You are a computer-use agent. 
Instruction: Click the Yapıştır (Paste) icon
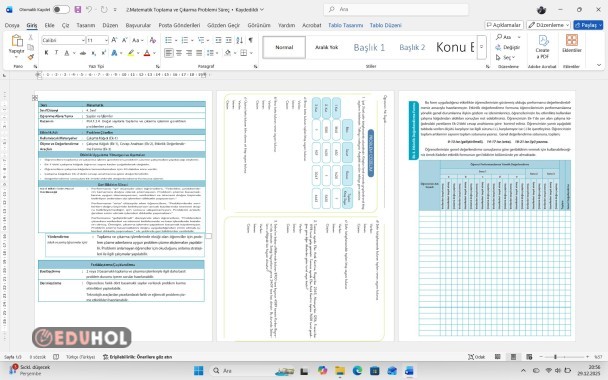tap(16, 40)
